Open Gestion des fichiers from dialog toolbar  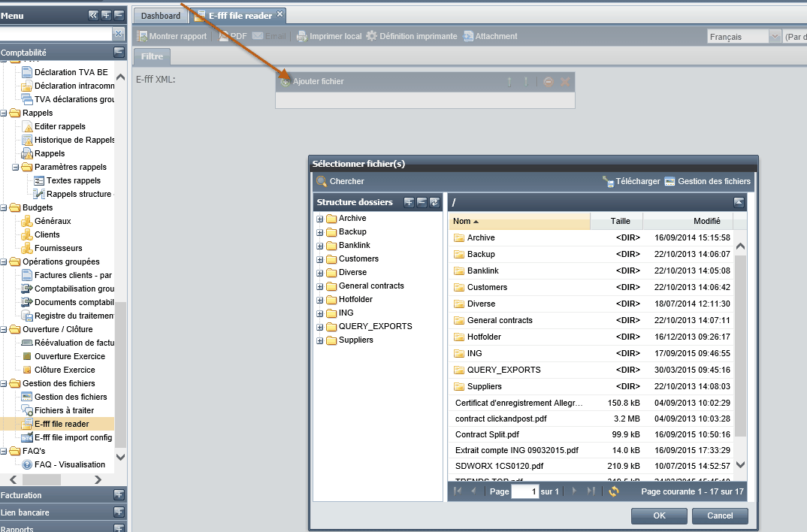click(708, 181)
